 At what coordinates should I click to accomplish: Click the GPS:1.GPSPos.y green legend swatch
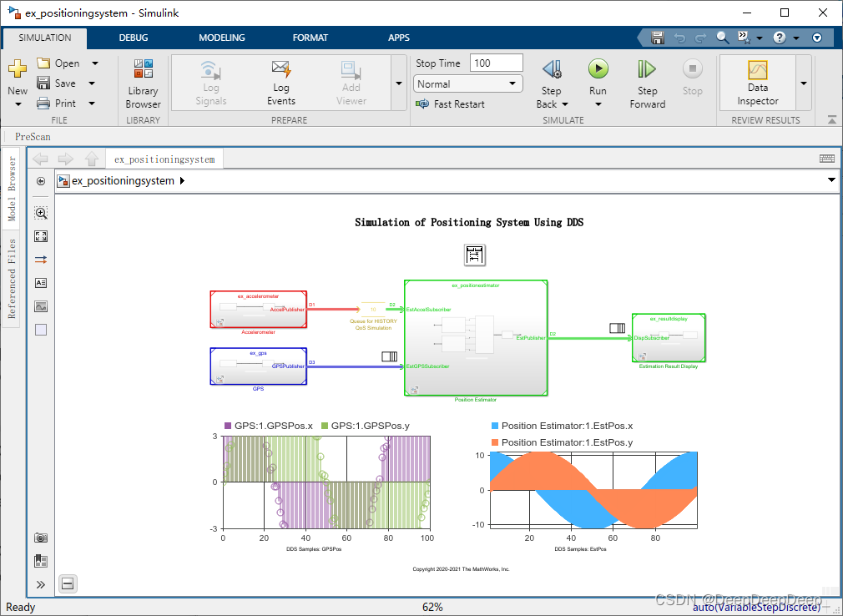[324, 426]
